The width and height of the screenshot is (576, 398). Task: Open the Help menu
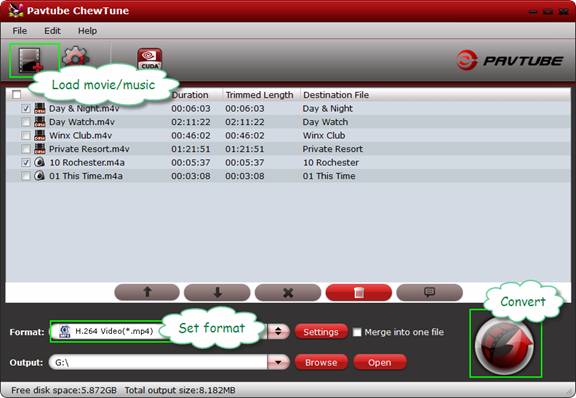[87, 31]
